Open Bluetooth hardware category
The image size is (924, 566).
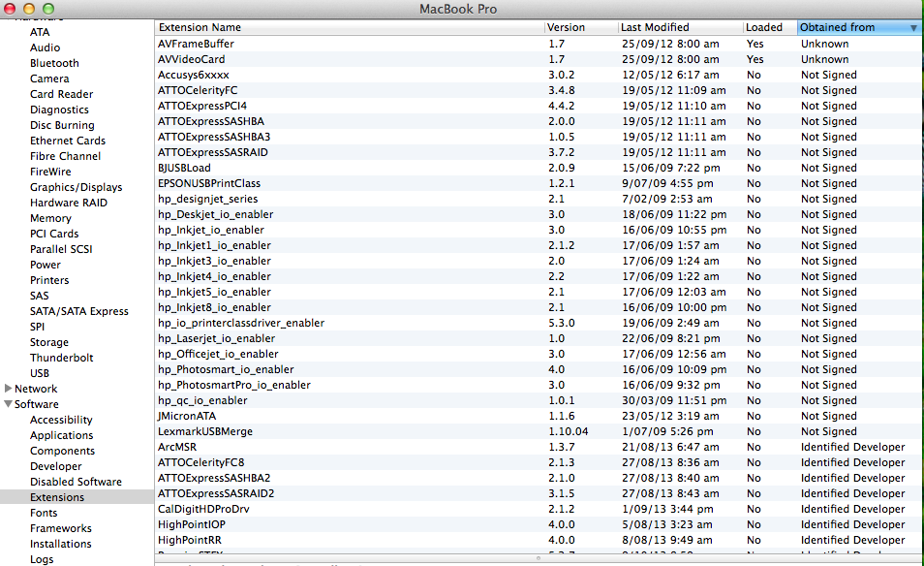point(54,63)
